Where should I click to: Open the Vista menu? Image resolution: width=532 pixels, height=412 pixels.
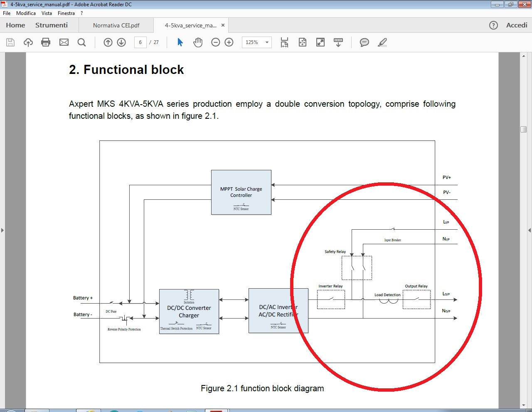47,13
